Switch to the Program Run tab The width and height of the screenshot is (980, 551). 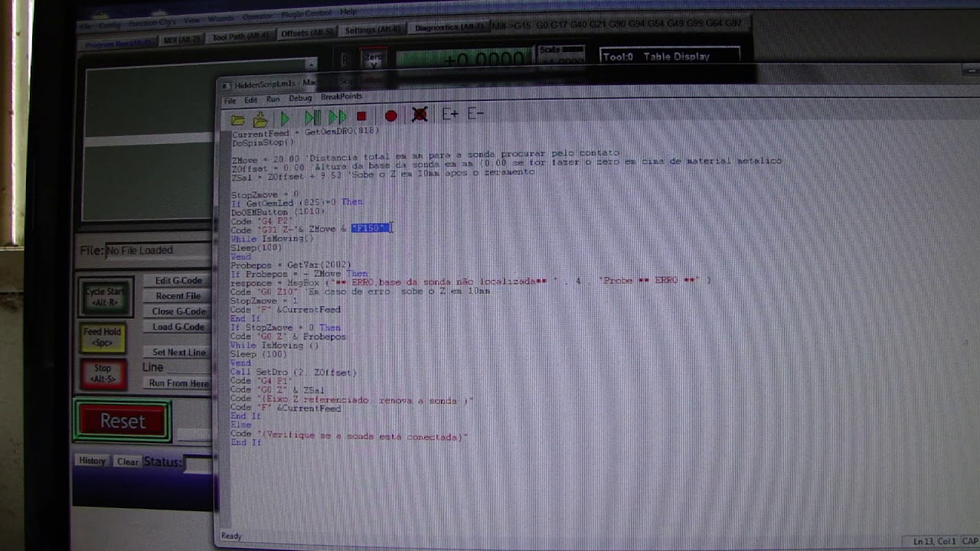[119, 44]
